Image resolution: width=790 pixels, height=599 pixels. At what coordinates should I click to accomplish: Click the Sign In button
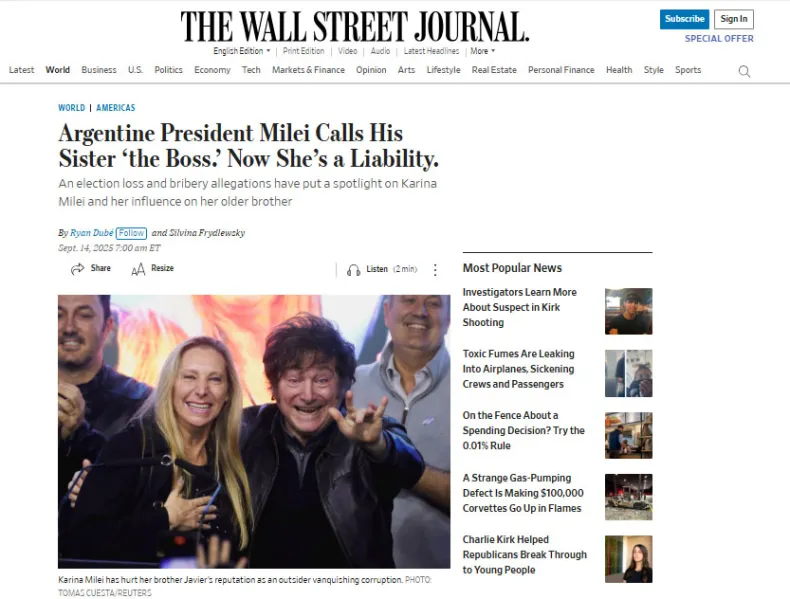pos(734,19)
